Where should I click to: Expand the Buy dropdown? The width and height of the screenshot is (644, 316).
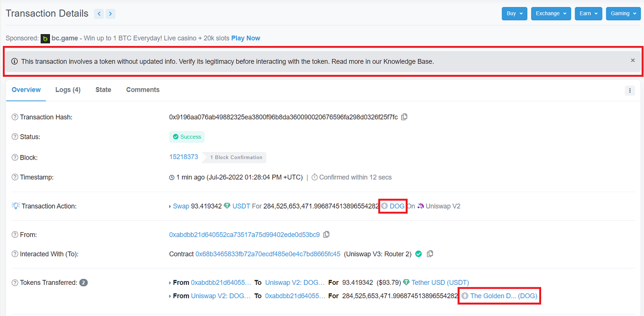coord(514,14)
